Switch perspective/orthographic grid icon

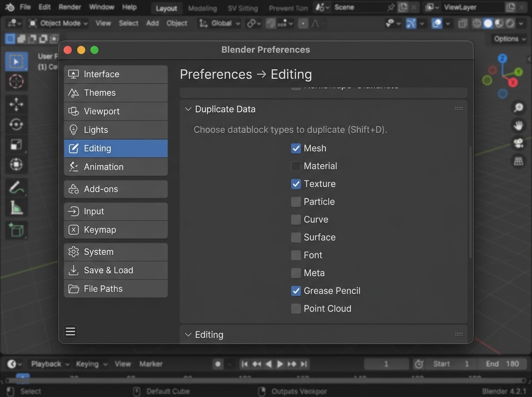pyautogui.click(x=518, y=161)
